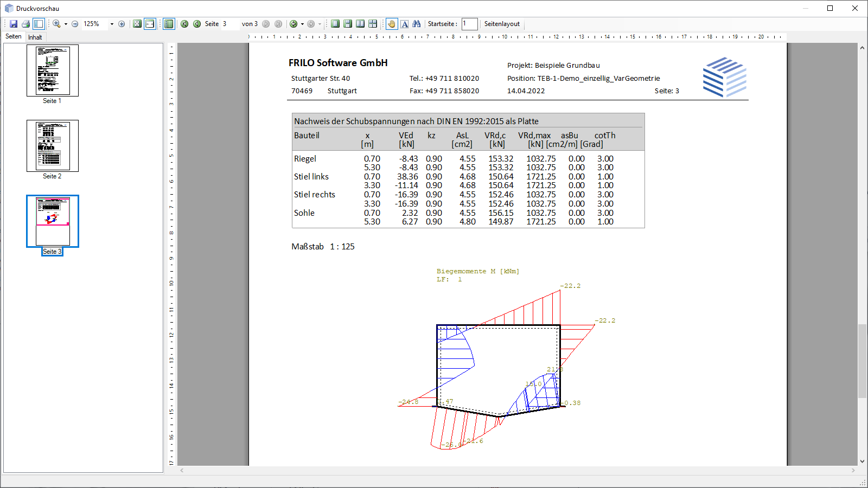Select the continuous page layout icon

[x=348, y=24]
